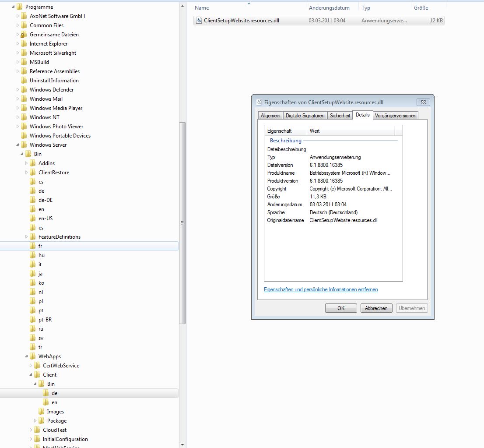Select the CloudTest folder icon
This screenshot has width=484, height=448.
(37, 430)
